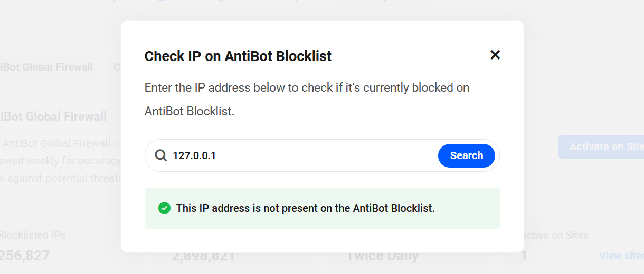Click the green checkmark result icon
Image resolution: width=644 pixels, height=274 pixels.
(x=164, y=208)
